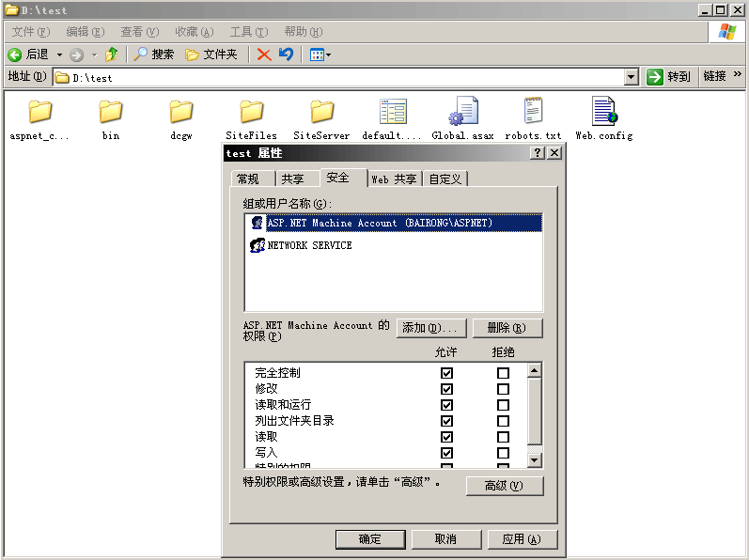The height and width of the screenshot is (560, 749).
Task: Expand the Forward button history dropdown
Action: [x=94, y=54]
